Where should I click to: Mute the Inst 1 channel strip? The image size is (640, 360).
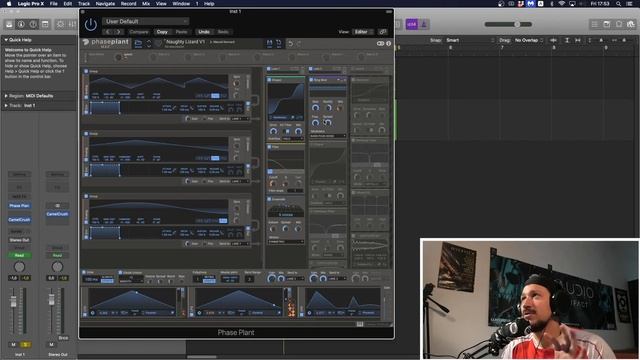[x=13, y=345]
